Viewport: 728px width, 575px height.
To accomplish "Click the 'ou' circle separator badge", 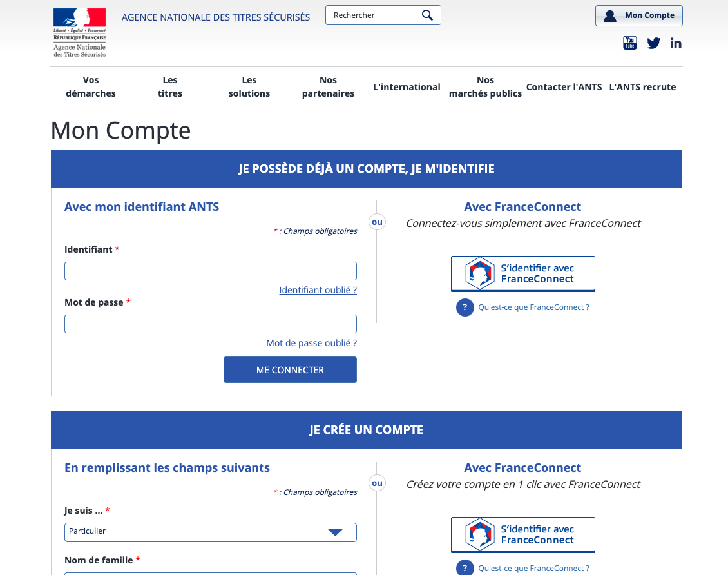I will [377, 222].
